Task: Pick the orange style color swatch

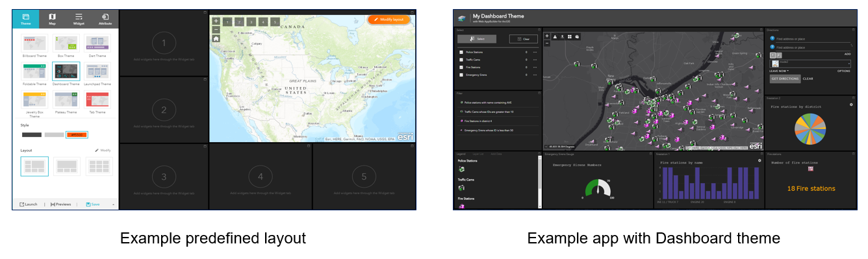Action: click(x=77, y=134)
